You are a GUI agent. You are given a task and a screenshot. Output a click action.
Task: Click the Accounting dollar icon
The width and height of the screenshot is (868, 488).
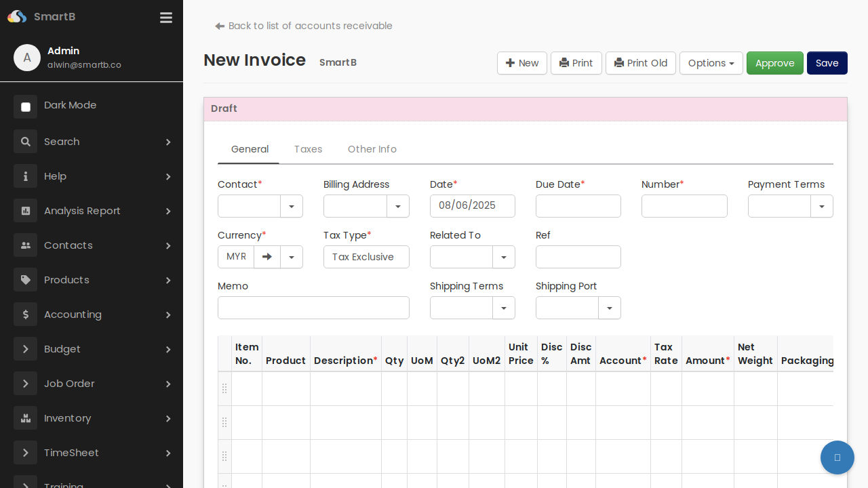(x=25, y=314)
